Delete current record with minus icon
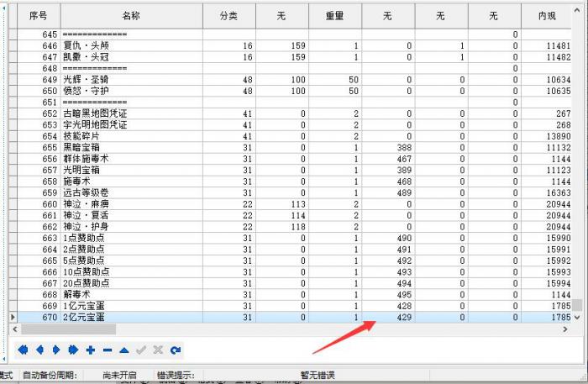The image size is (588, 384). [108, 350]
